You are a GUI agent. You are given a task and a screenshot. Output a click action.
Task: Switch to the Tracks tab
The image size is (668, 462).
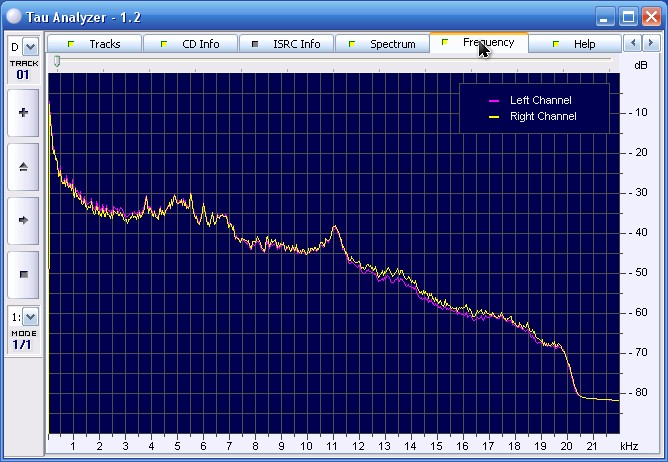tap(94, 44)
